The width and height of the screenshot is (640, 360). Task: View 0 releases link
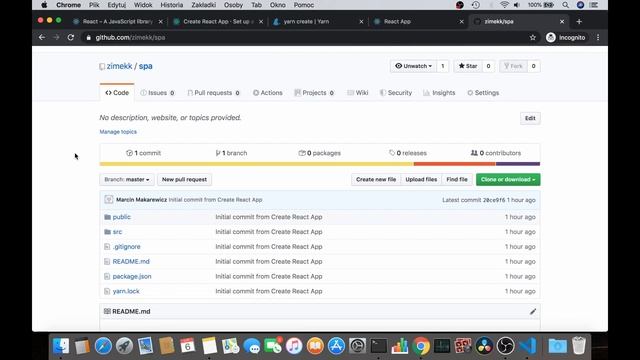(x=408, y=153)
